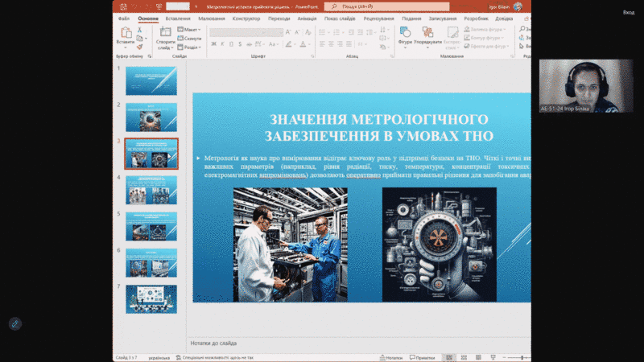The height and width of the screenshot is (362, 644).
Task: Click the Format Painter brush icon
Action: click(x=139, y=47)
